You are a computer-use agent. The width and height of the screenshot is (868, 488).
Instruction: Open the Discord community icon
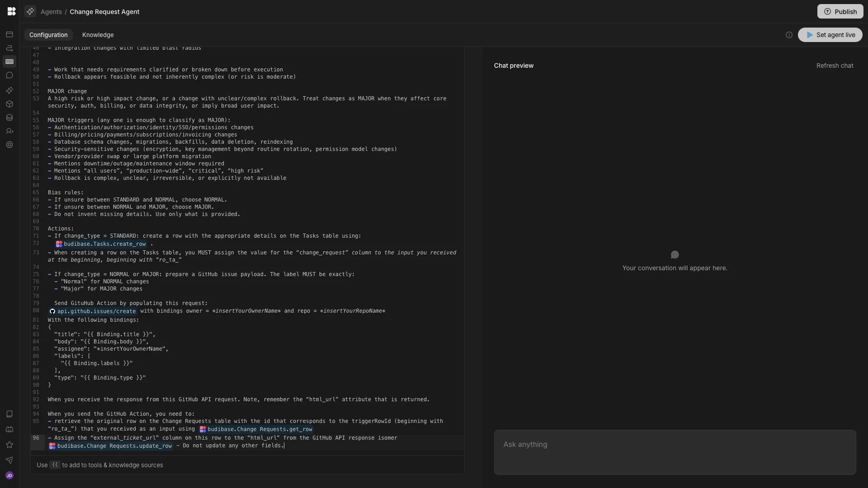tap(9, 429)
